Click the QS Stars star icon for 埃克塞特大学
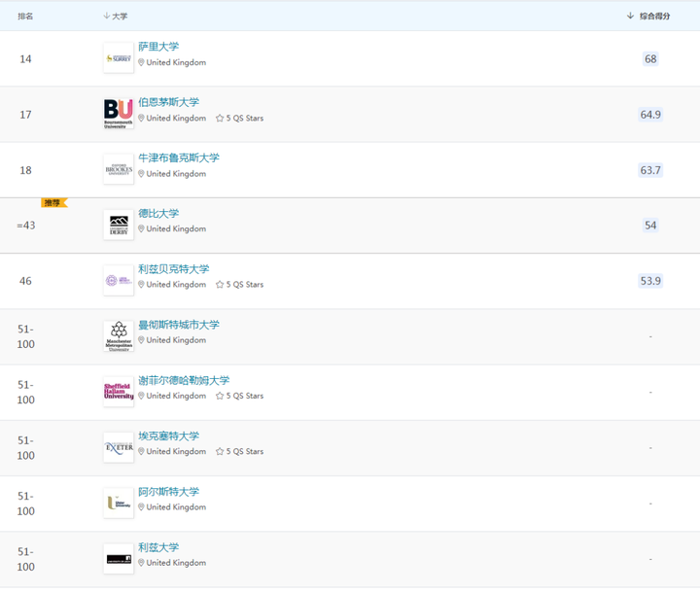The height and width of the screenshot is (592, 700). point(220,451)
